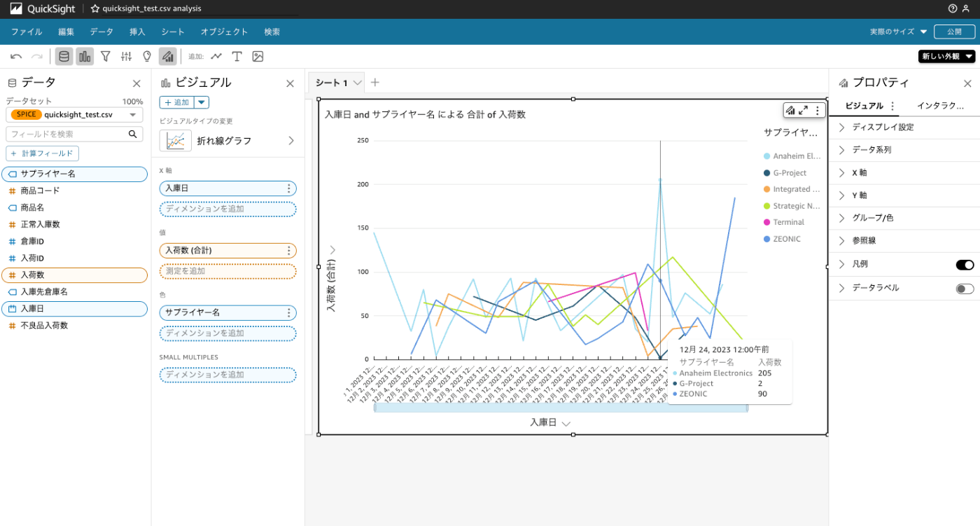Enable the データラベル switch

[965, 289]
